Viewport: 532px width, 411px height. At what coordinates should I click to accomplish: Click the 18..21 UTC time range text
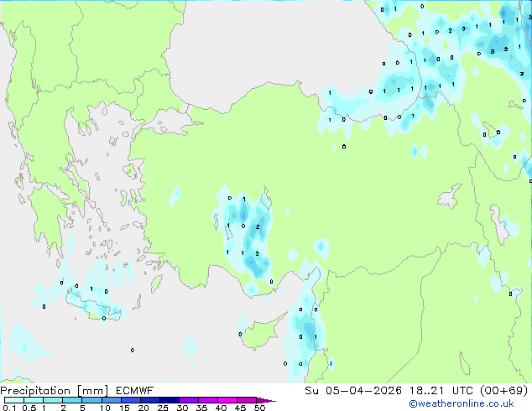pyautogui.click(x=442, y=391)
